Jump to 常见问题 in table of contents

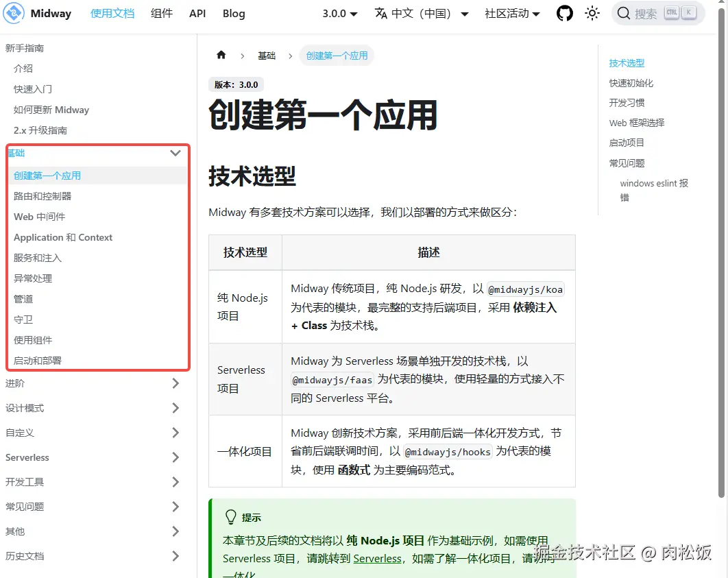627,163
